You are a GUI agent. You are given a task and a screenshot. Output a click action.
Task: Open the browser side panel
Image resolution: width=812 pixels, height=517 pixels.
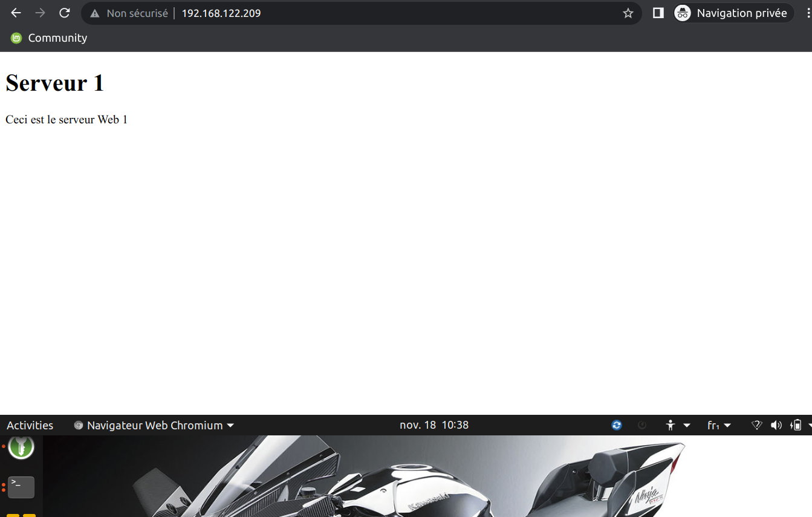(658, 13)
